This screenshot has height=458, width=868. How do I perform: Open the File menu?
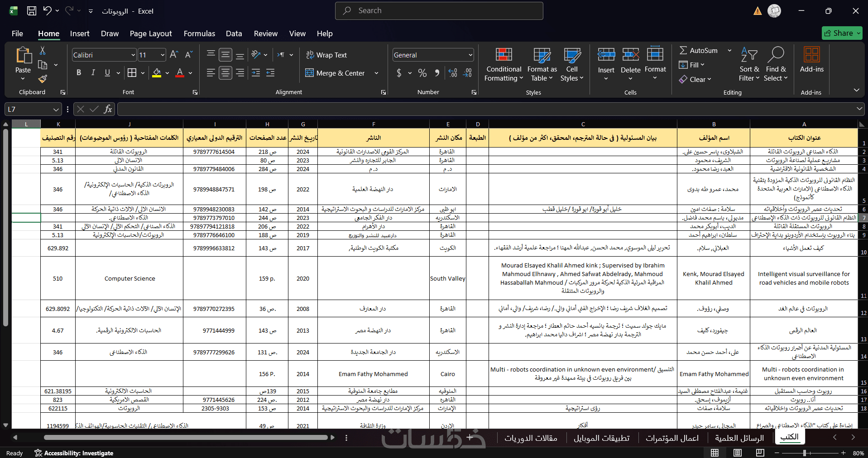(17, 33)
